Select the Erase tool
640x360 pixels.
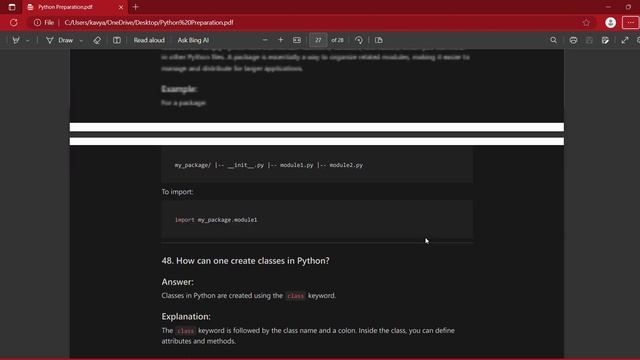(x=97, y=40)
